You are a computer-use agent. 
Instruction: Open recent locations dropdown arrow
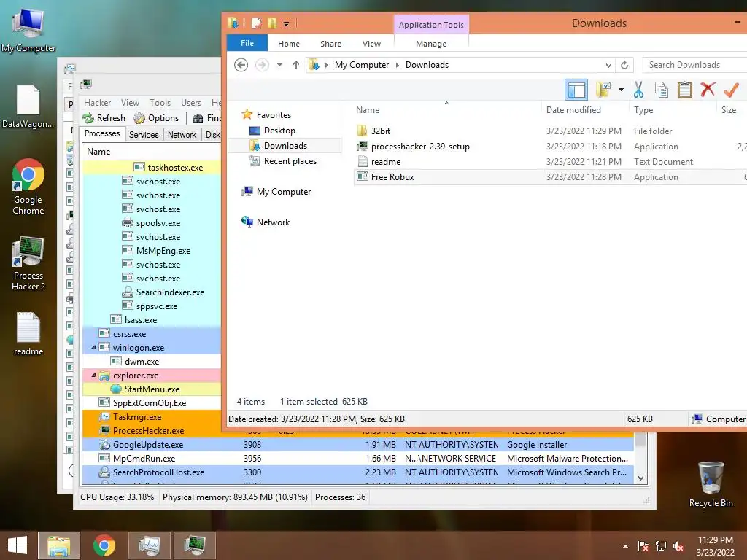[x=279, y=65]
